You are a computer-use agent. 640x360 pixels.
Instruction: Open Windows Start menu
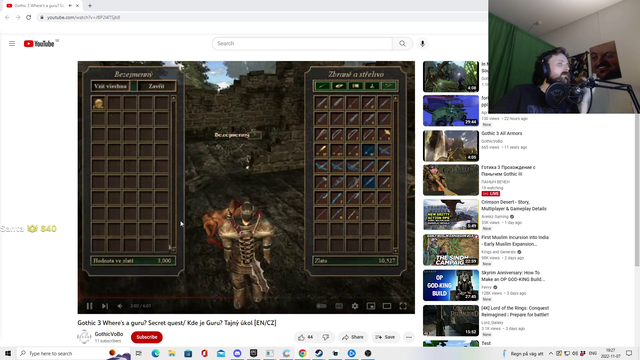(x=8, y=353)
